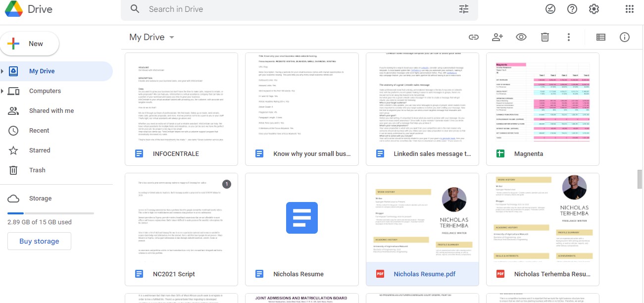
Task: Get a shareable link for selected file
Action: tap(474, 37)
